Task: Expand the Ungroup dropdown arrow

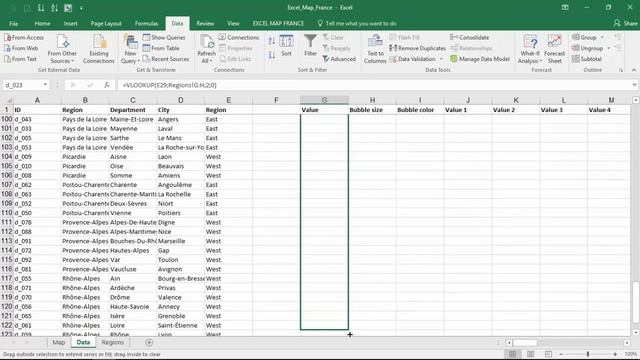Action: tap(609, 48)
